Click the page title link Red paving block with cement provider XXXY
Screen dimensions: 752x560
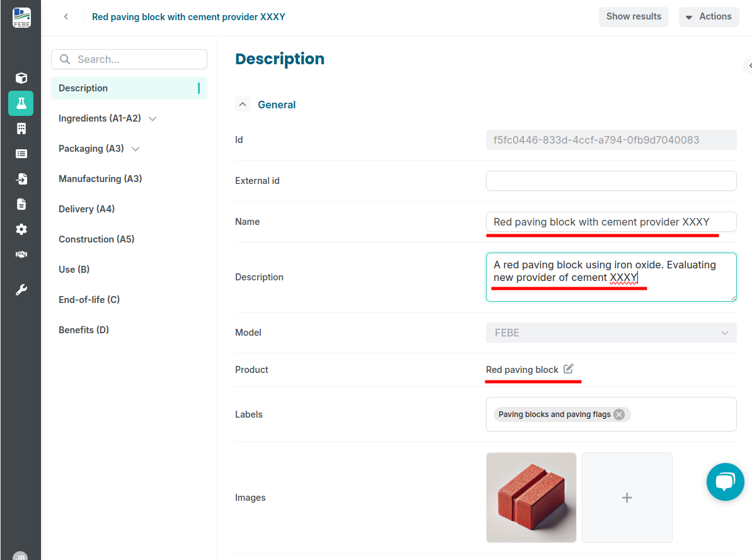[188, 17]
